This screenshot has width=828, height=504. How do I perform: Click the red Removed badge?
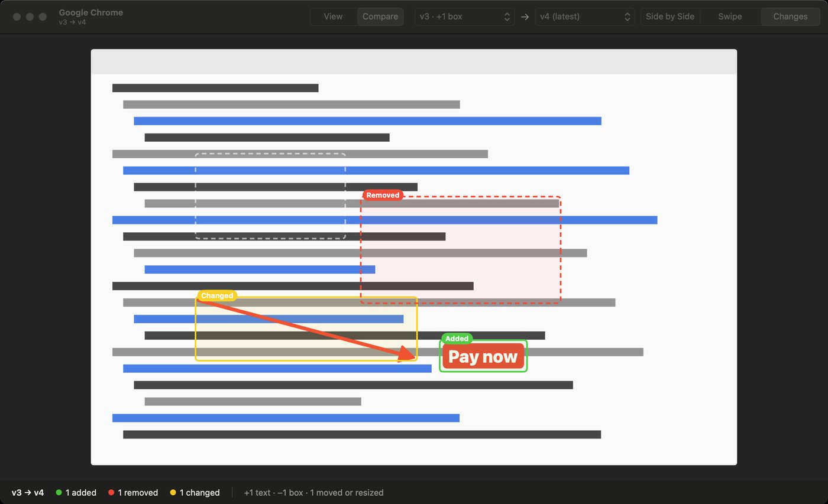(383, 195)
